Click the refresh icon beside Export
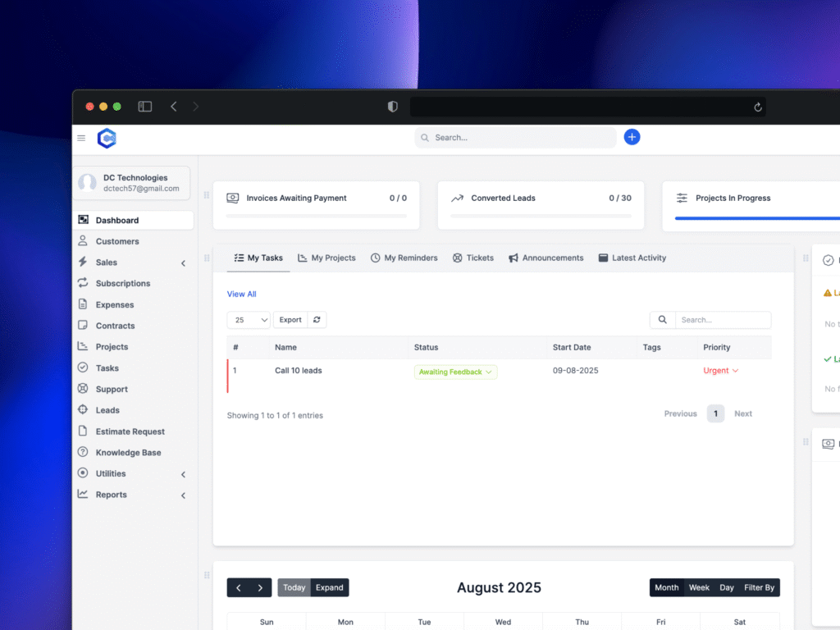Image resolution: width=840 pixels, height=630 pixels. [317, 320]
